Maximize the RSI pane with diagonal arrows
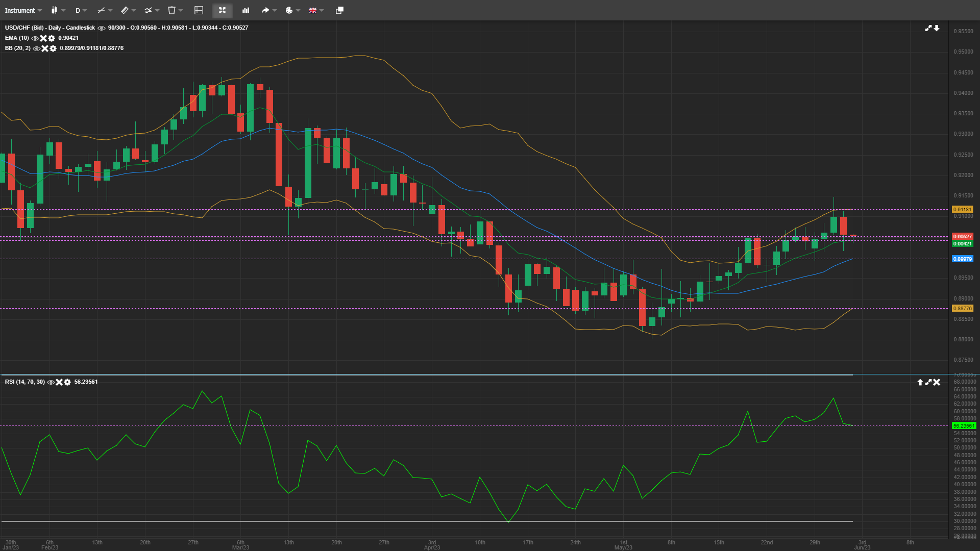 [x=928, y=382]
